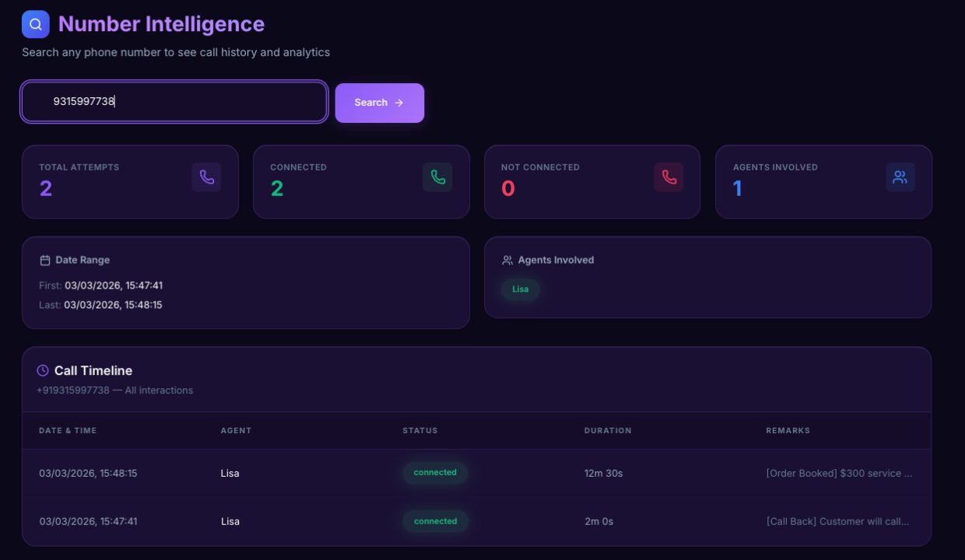Select the phone icon on Total Attempts card
The image size is (965, 560).
tap(205, 177)
